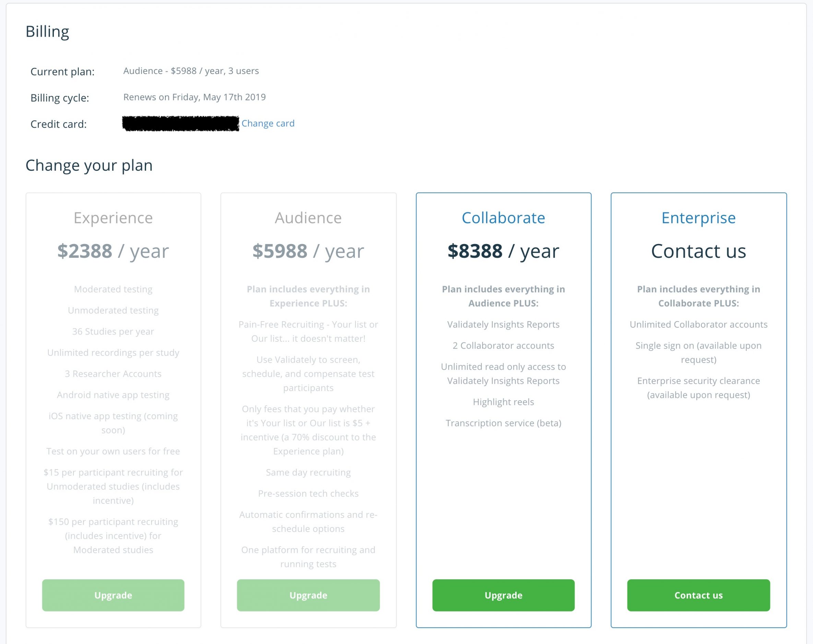Screen dimensions: 813x644
Task: Open the Enterprise plan title
Action: coord(698,218)
